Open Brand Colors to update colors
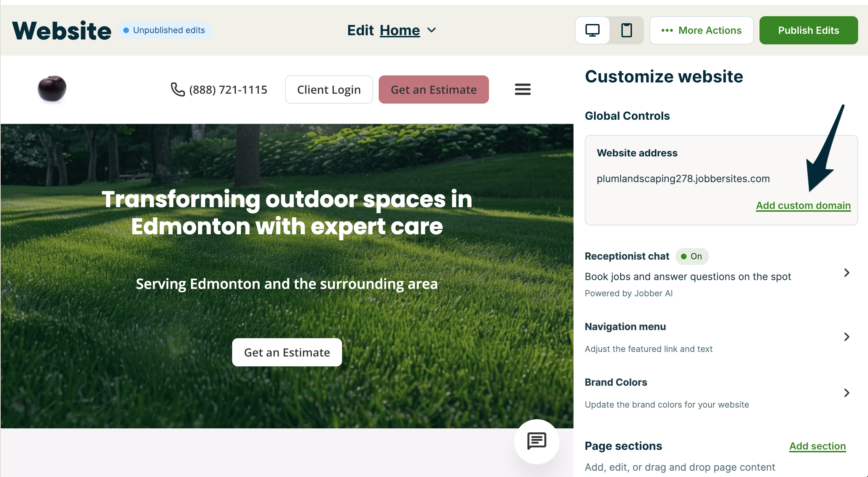 pos(616,383)
